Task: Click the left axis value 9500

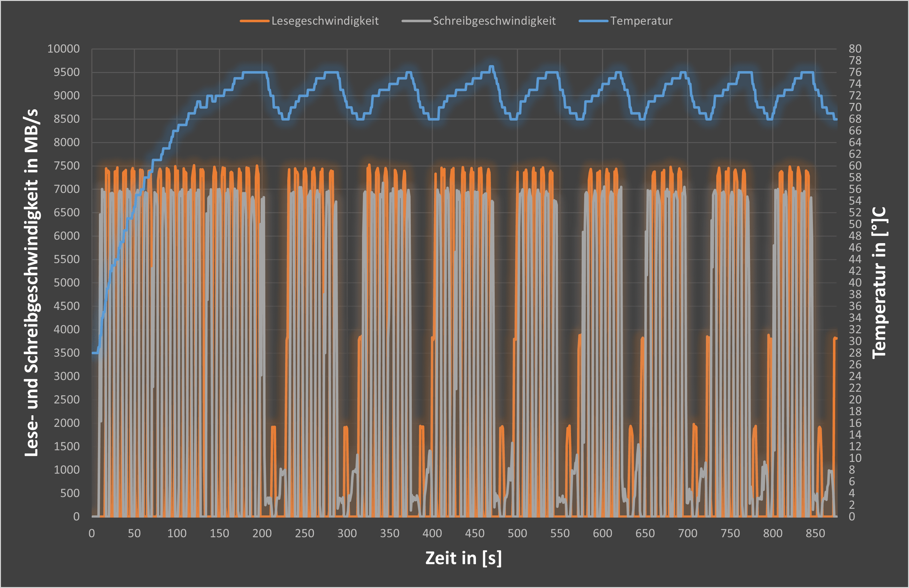Action: point(66,72)
